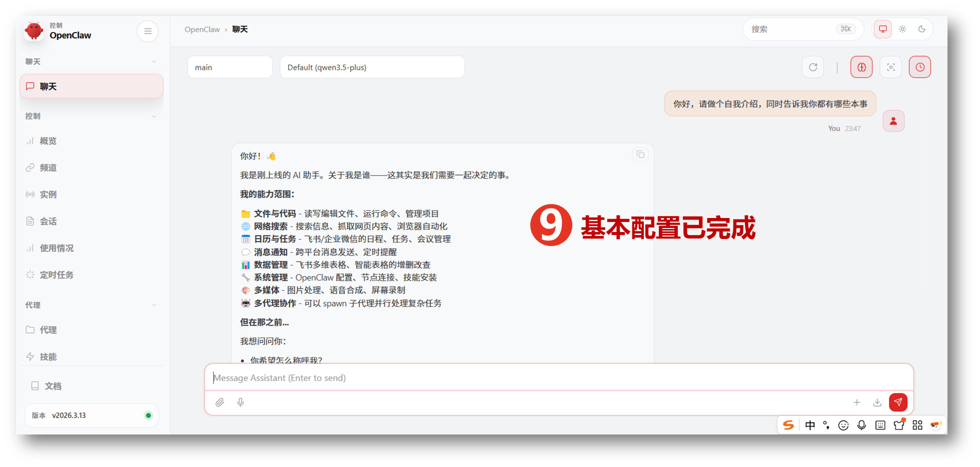980x467 pixels.
Task: Click the 网络搜索 capability line
Action: [x=344, y=226]
